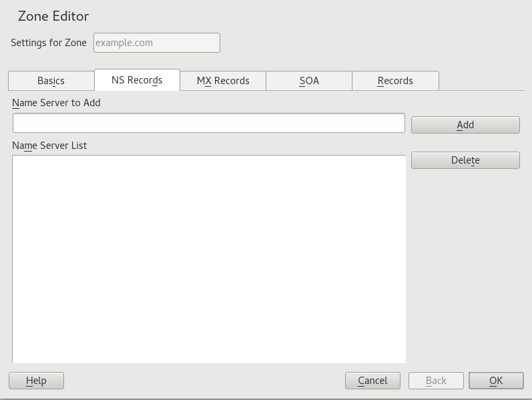Go to the SOA tab
This screenshot has height=400, width=532.
coord(309,81)
